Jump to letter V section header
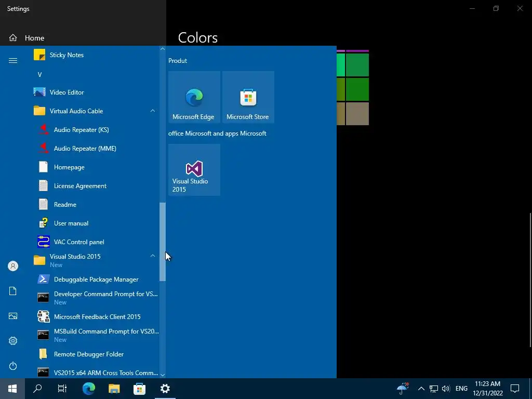Viewport: 532px width, 399px height. [39, 75]
